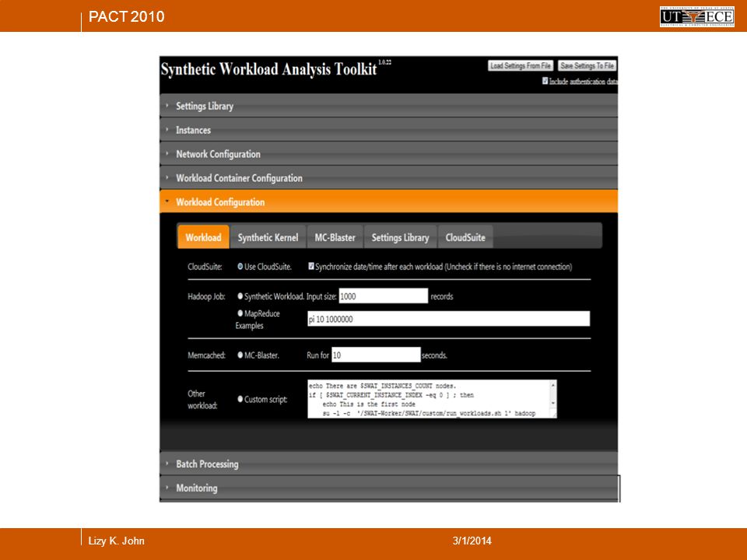
Task: Toggle Synchronize date/time after each workload
Action: pos(311,266)
